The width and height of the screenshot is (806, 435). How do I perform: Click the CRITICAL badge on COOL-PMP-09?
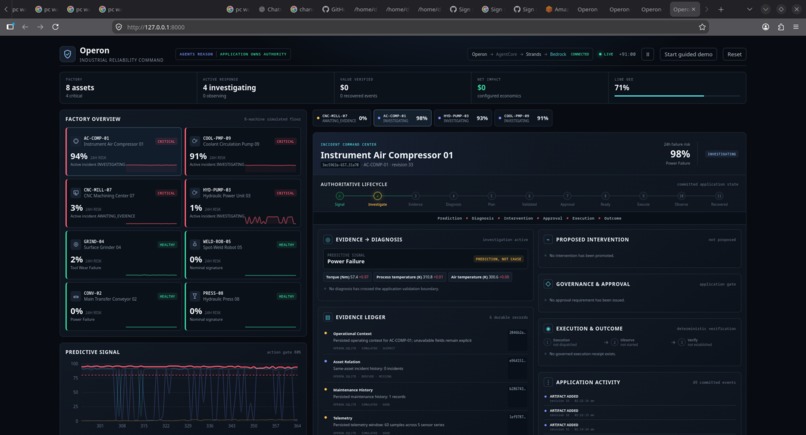point(285,141)
